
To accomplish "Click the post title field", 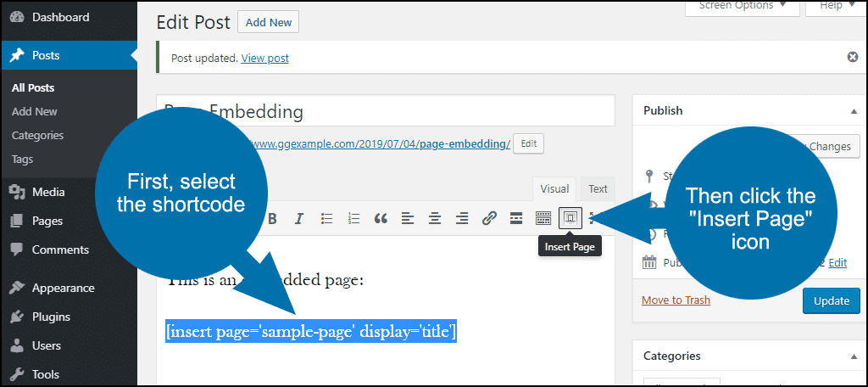I will [x=386, y=111].
